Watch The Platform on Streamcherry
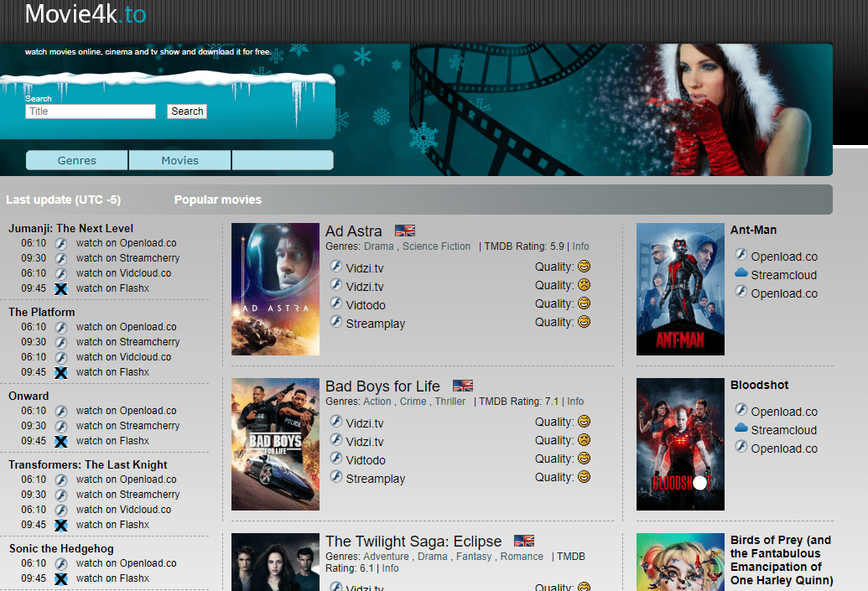 pyautogui.click(x=127, y=342)
